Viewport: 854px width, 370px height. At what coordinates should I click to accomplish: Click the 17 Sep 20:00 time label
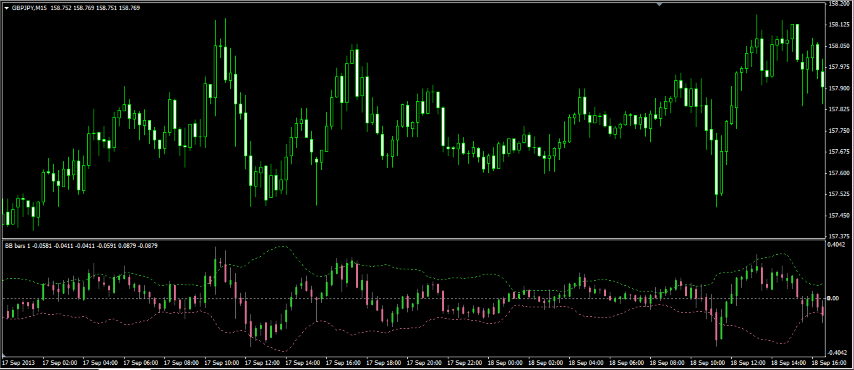(423, 362)
